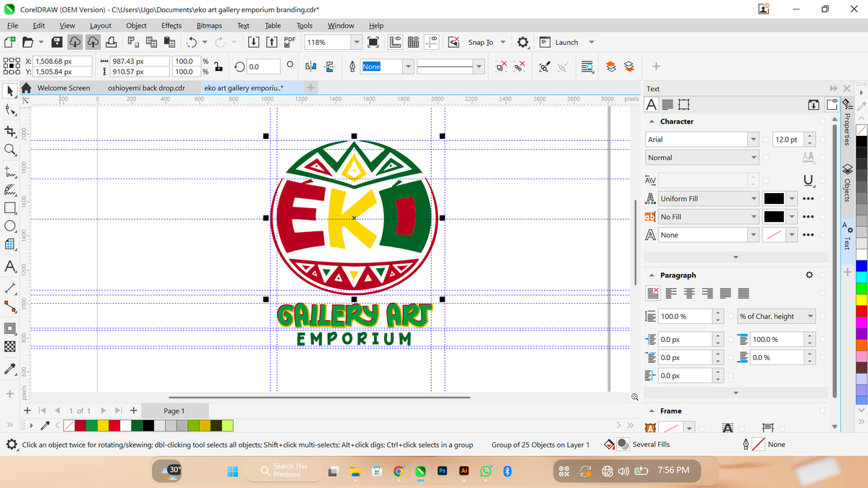This screenshot has height=488, width=868.
Task: Open the Bitmaps menu
Action: pyautogui.click(x=209, y=25)
